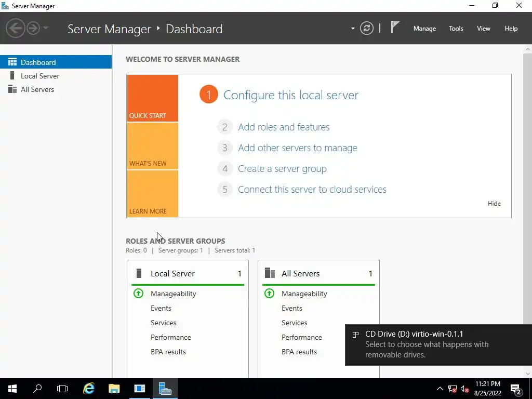Open the View menu
The image size is (532, 399).
tap(484, 29)
